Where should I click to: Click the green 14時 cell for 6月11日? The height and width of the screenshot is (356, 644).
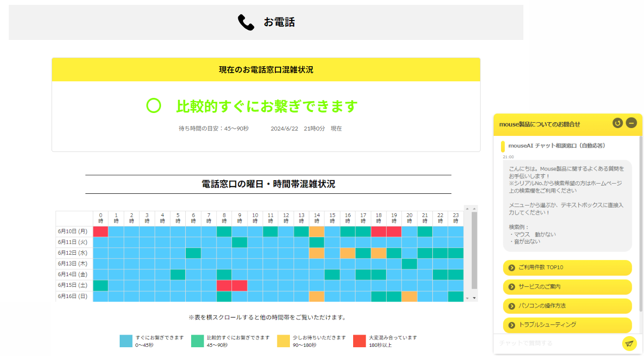(x=317, y=242)
